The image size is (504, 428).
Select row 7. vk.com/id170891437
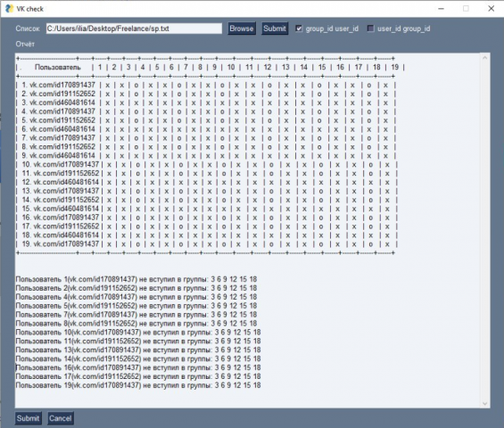206,138
